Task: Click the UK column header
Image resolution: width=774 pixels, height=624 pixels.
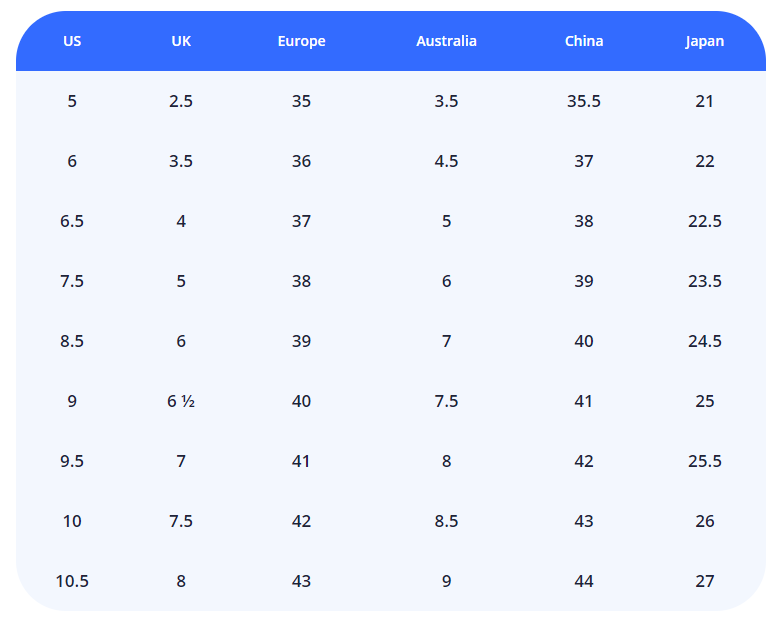Action: coord(181,41)
